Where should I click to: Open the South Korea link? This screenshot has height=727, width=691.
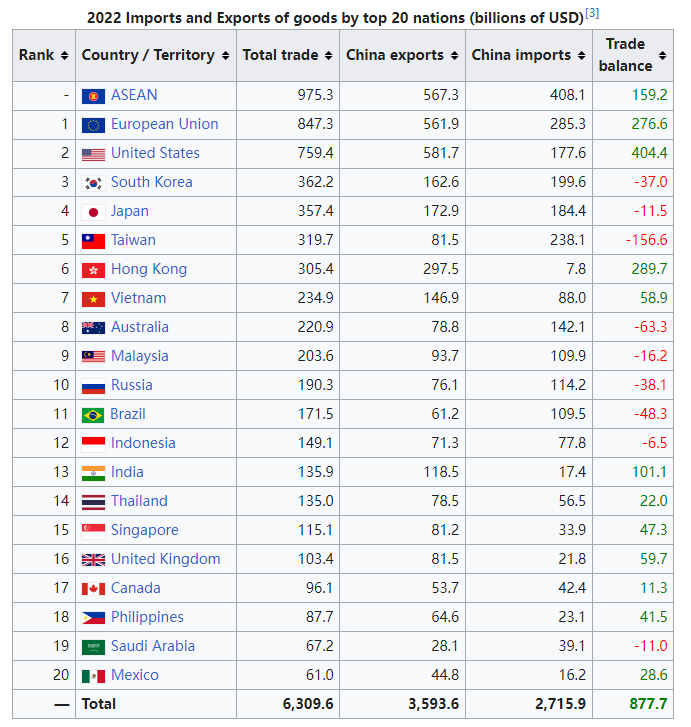coord(152,182)
